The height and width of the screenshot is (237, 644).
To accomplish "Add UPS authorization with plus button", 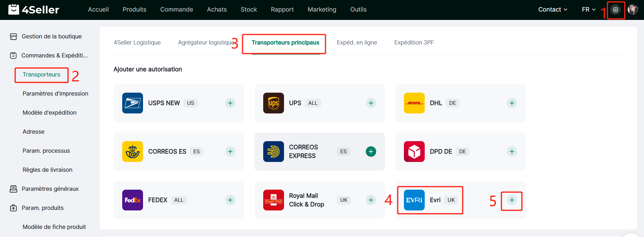I will click(371, 103).
